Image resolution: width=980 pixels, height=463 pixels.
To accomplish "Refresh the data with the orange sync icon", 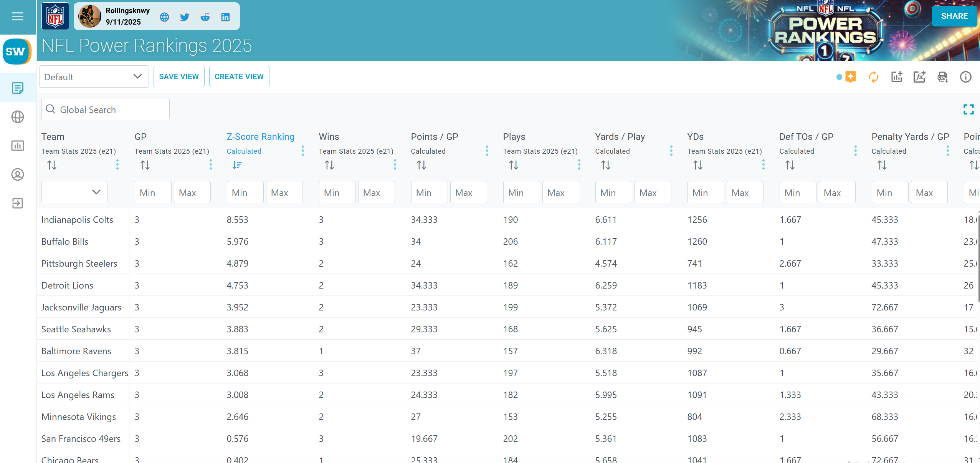I will coord(874,77).
